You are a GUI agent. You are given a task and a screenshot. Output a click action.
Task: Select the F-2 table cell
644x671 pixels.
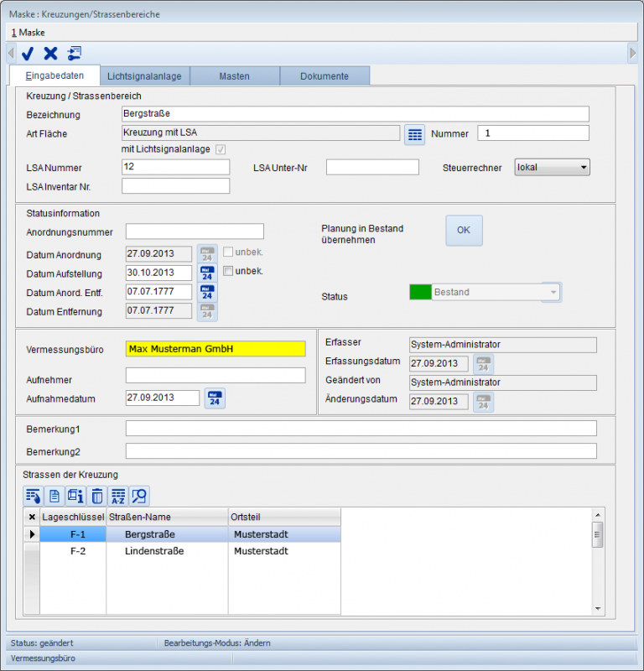pyautogui.click(x=73, y=551)
